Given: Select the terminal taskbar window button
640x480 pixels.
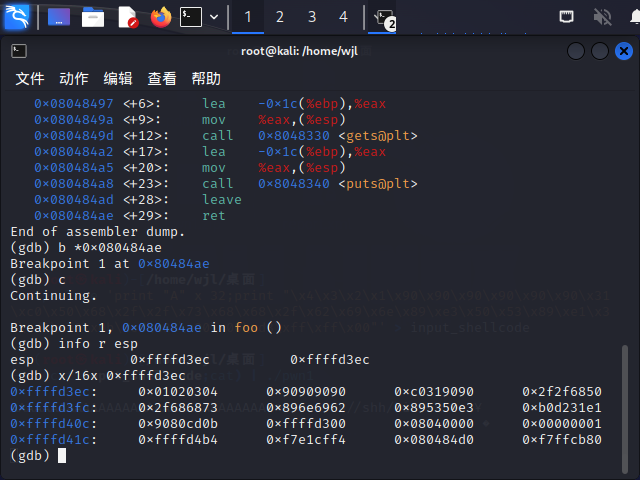Looking at the screenshot, I should [382, 17].
